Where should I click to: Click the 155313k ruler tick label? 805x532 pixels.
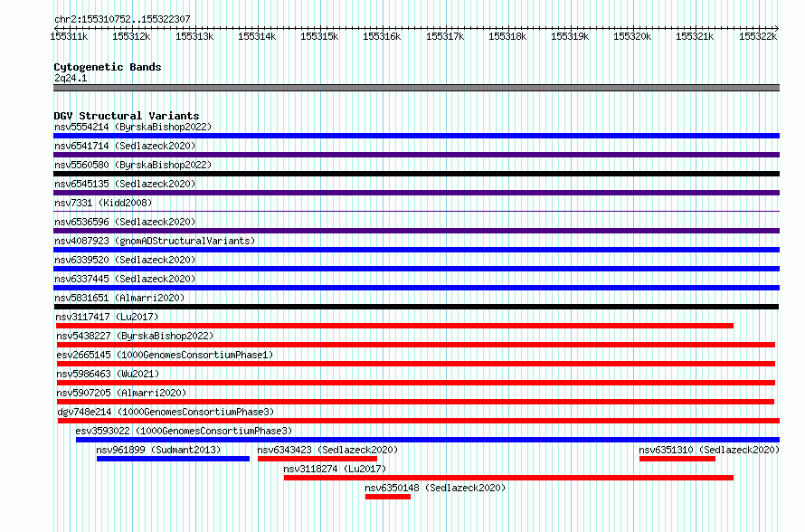click(194, 36)
